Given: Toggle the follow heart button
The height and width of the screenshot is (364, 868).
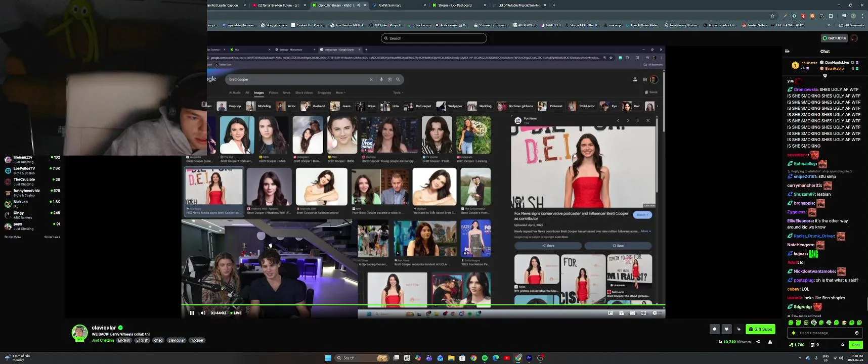Looking at the screenshot, I should [x=727, y=329].
